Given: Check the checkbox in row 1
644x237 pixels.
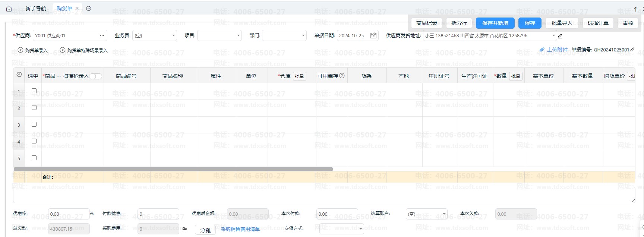Looking at the screenshot, I should click(x=34, y=91).
